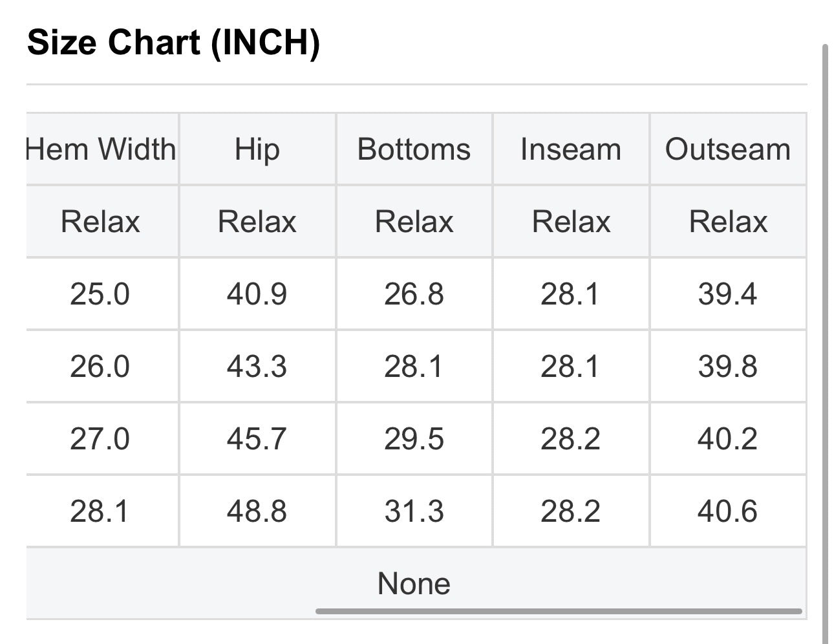Click the Size Chart (INCH) heading
The image size is (834, 644).
point(173,43)
